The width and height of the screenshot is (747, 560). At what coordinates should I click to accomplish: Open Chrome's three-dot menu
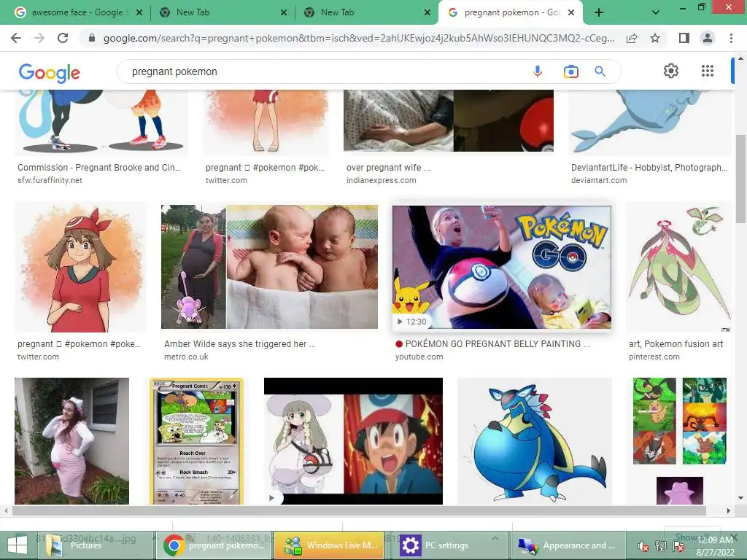(x=731, y=38)
